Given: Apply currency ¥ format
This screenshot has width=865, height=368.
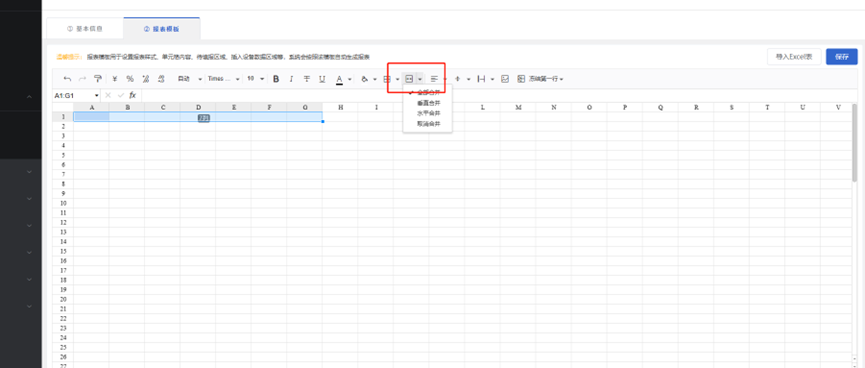Looking at the screenshot, I should click(x=115, y=79).
